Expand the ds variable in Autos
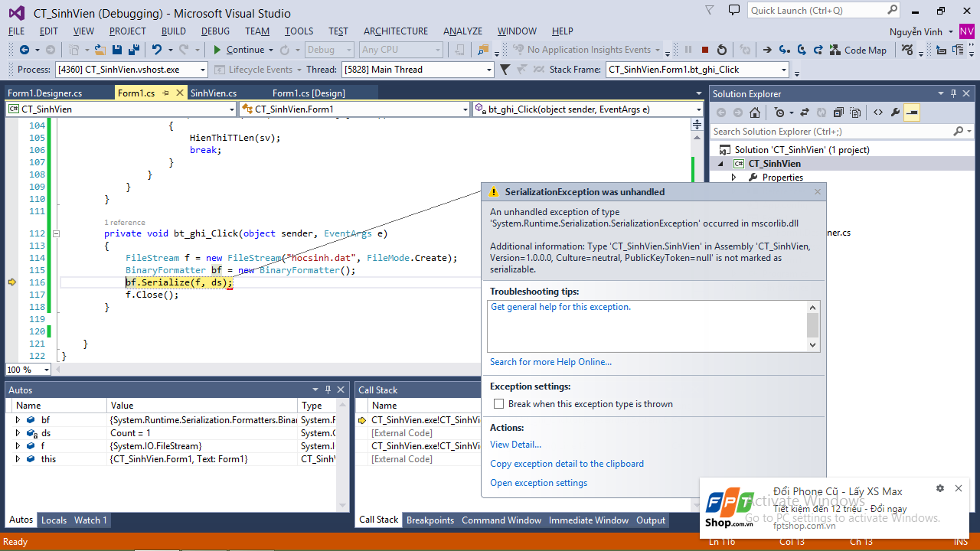Screen dimensions: 980x551 point(18,433)
